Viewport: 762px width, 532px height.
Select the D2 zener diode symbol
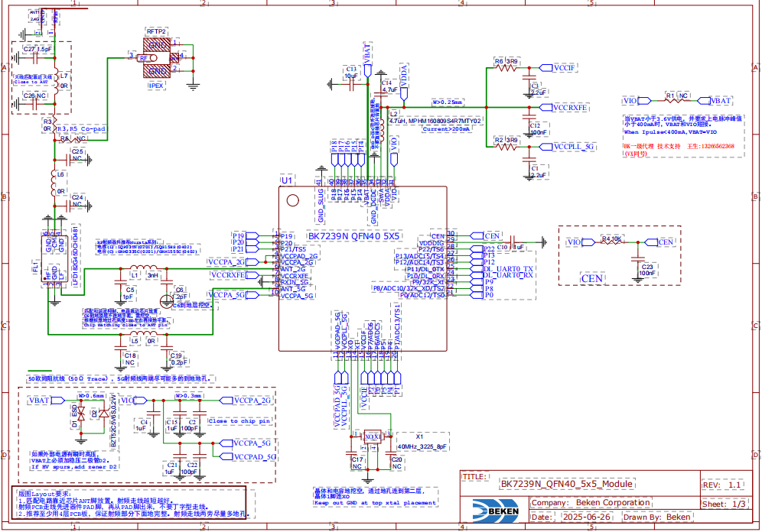coord(103,414)
